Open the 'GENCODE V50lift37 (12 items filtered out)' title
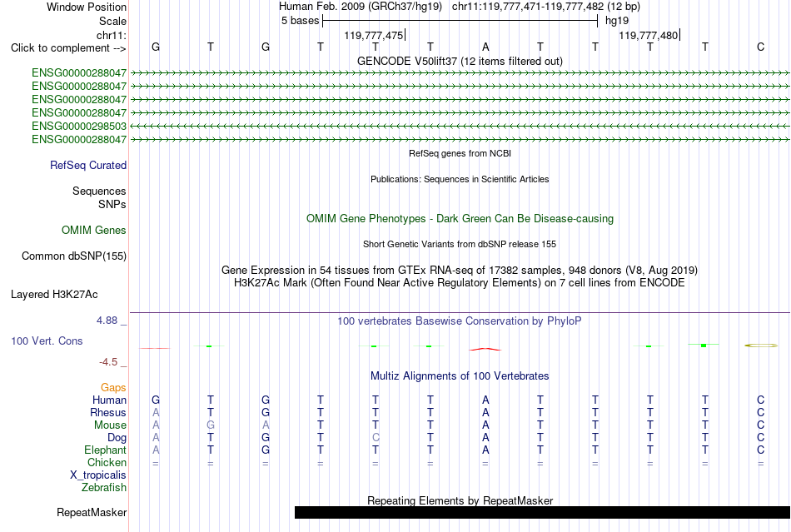Viewport: 791px width, 532px height. 460,61
